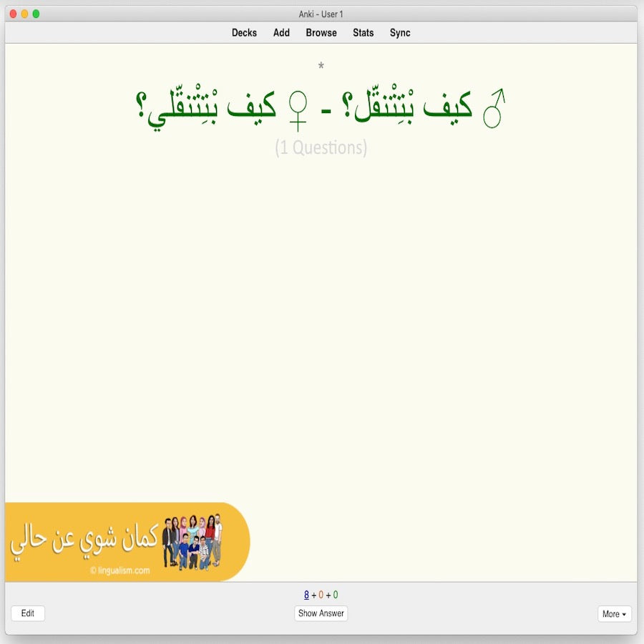Open the Decks screen
Image resolution: width=644 pixels, height=644 pixels.
click(x=244, y=32)
